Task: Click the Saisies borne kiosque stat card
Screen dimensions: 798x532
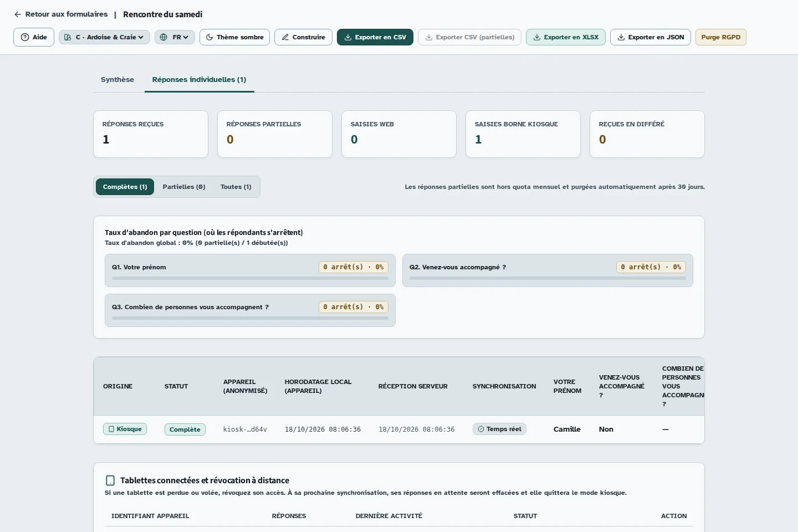Action: click(523, 134)
